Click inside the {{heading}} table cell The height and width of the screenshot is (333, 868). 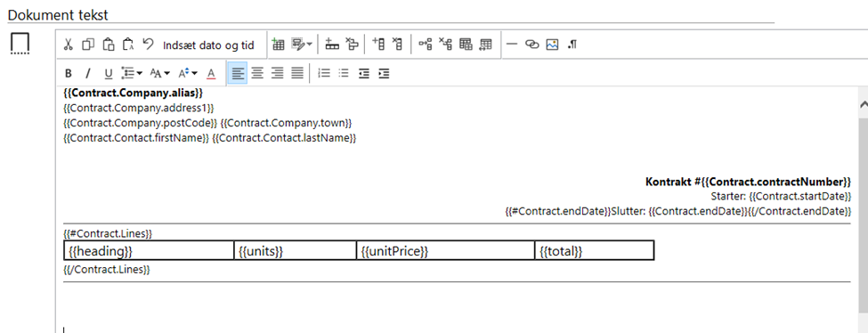pos(149,251)
